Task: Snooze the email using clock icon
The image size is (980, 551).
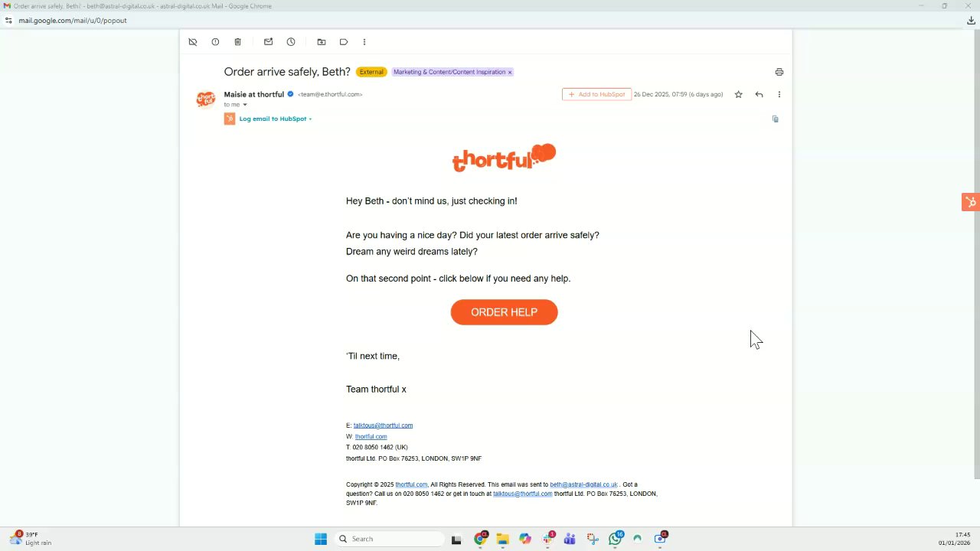Action: tap(291, 42)
